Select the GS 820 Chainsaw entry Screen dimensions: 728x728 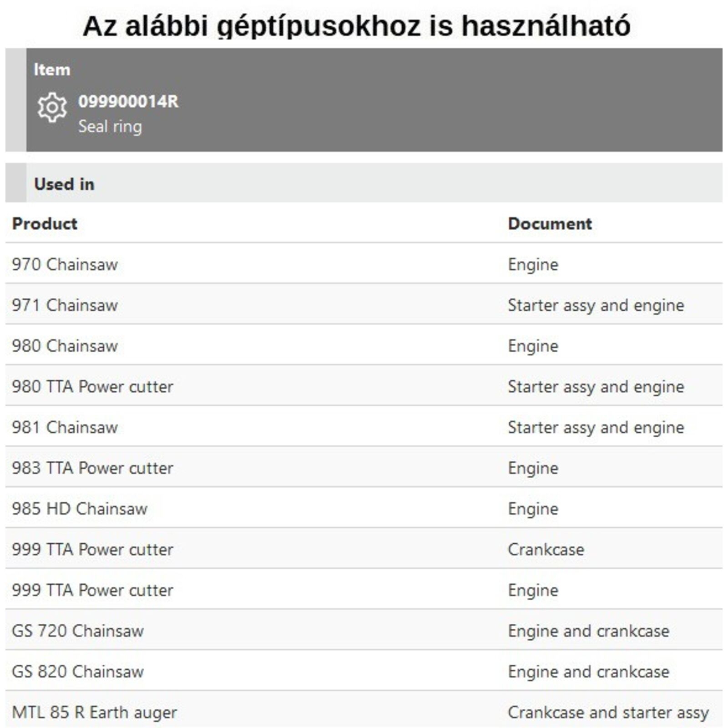point(78,672)
